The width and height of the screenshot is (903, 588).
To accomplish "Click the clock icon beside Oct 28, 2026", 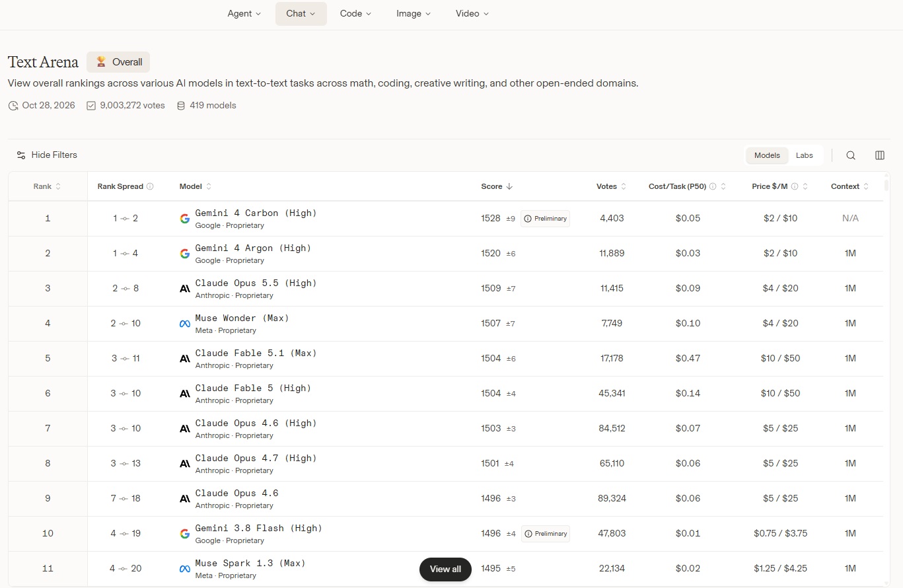I will [x=13, y=106].
